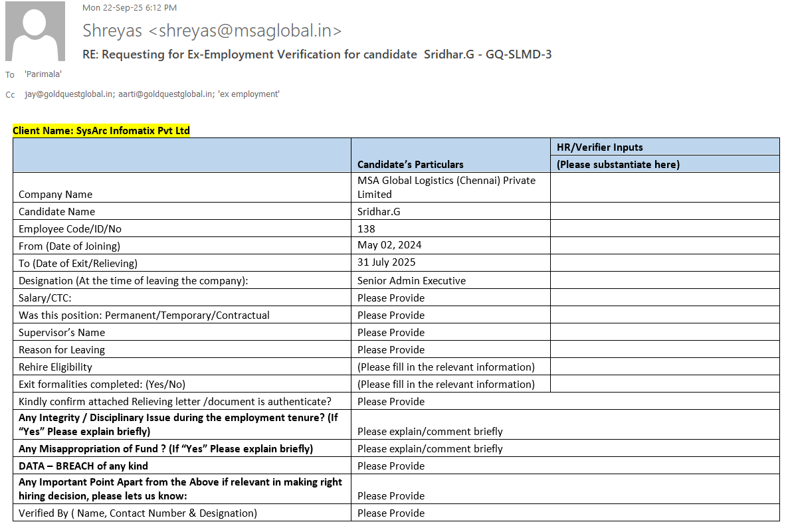Click the received date Mon 22-Sep-25 6:12 PM
The image size is (788, 532).
tap(130, 7)
